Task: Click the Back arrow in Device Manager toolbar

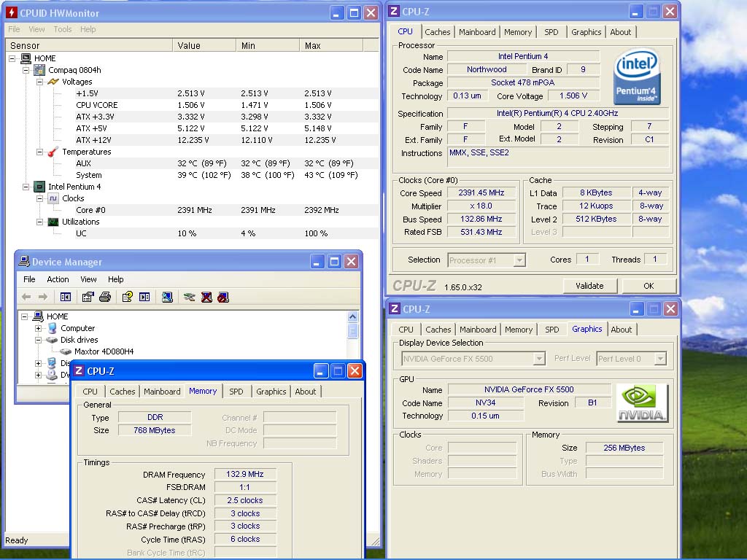Action: pos(26,297)
